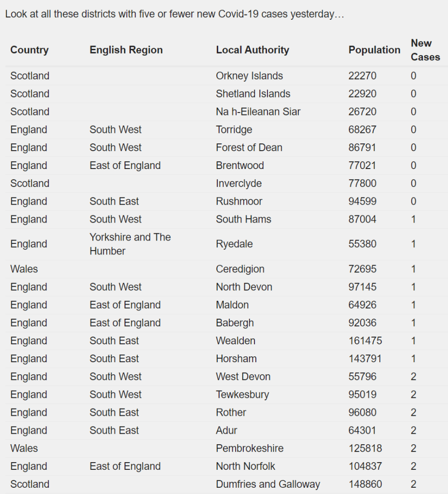Select the Yorkshire and The Humber cell

[x=130, y=244]
